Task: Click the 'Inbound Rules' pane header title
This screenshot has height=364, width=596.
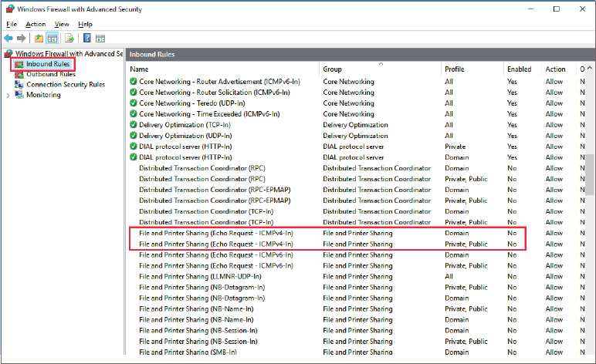Action: click(152, 54)
